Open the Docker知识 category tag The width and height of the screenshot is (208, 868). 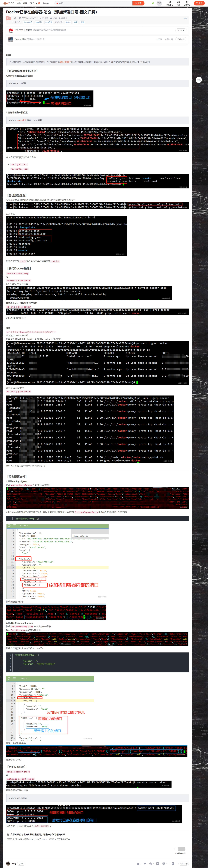pyautogui.click(x=28, y=22)
